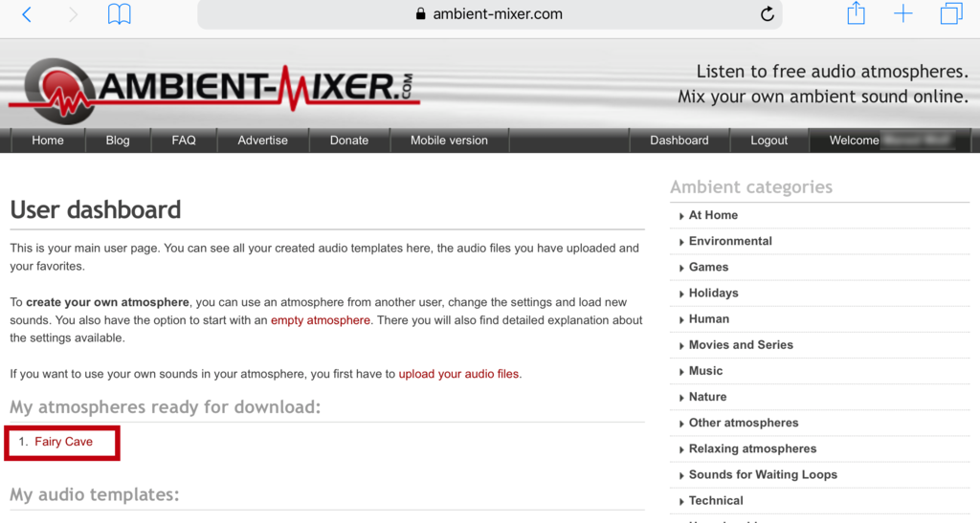
Task: Show all open tabs overview icon
Action: point(951,13)
